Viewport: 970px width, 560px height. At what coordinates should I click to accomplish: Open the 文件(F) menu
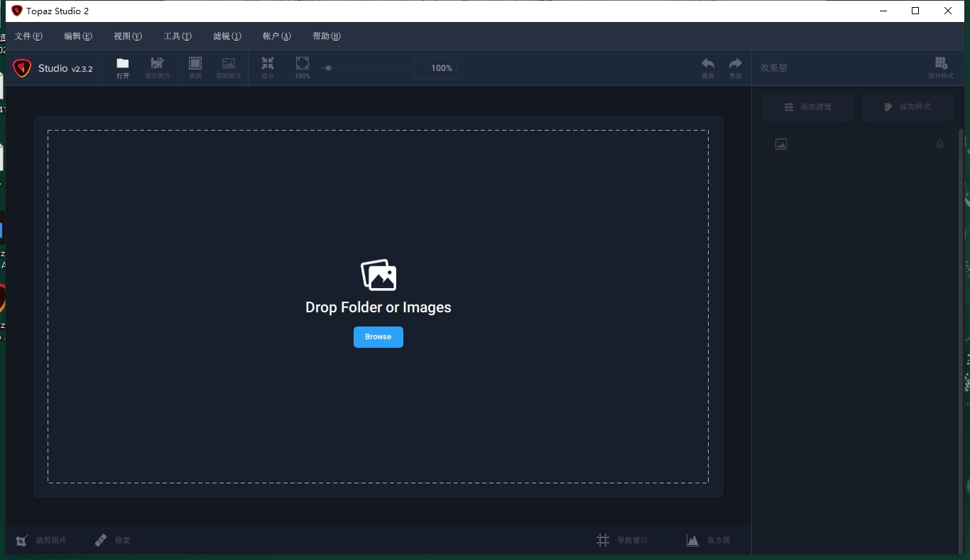[28, 36]
